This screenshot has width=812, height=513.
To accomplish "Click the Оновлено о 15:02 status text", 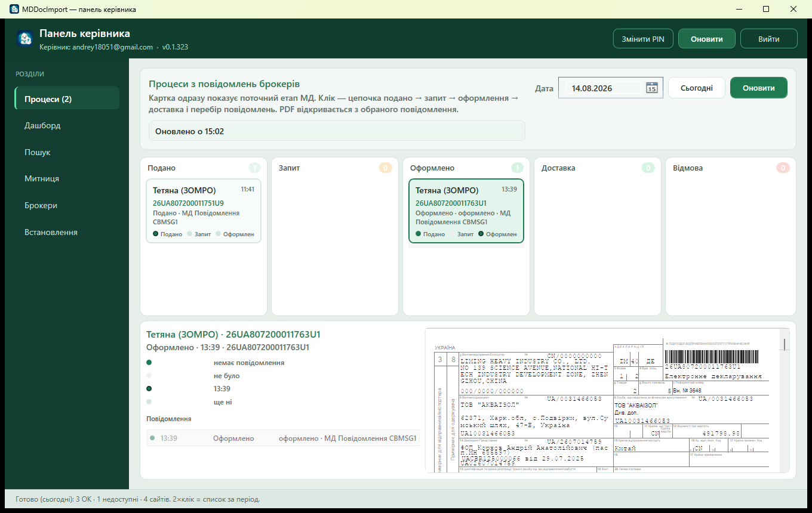I will click(189, 131).
